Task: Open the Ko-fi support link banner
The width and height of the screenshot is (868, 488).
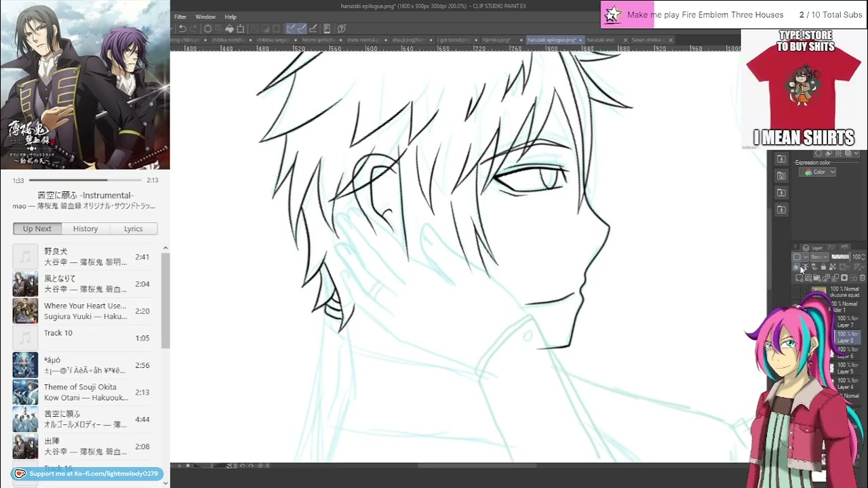Action: (87, 474)
